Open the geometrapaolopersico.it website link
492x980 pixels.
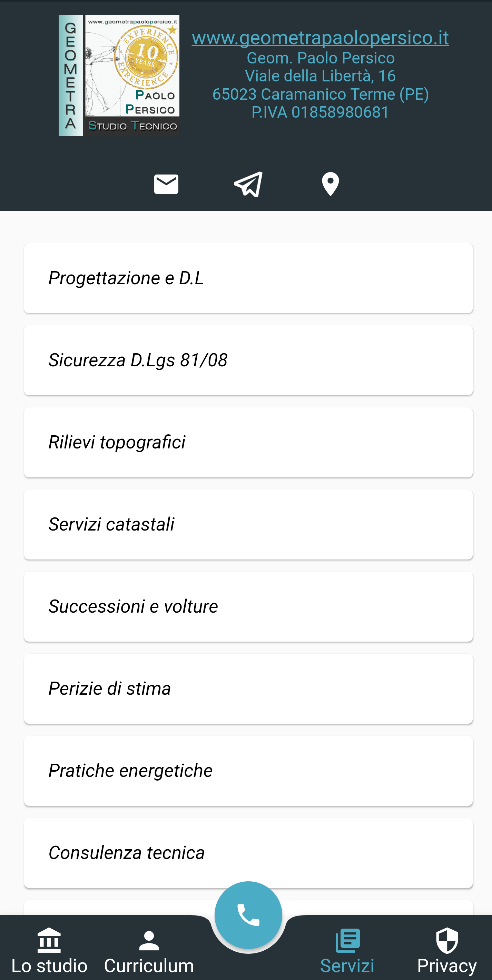320,38
